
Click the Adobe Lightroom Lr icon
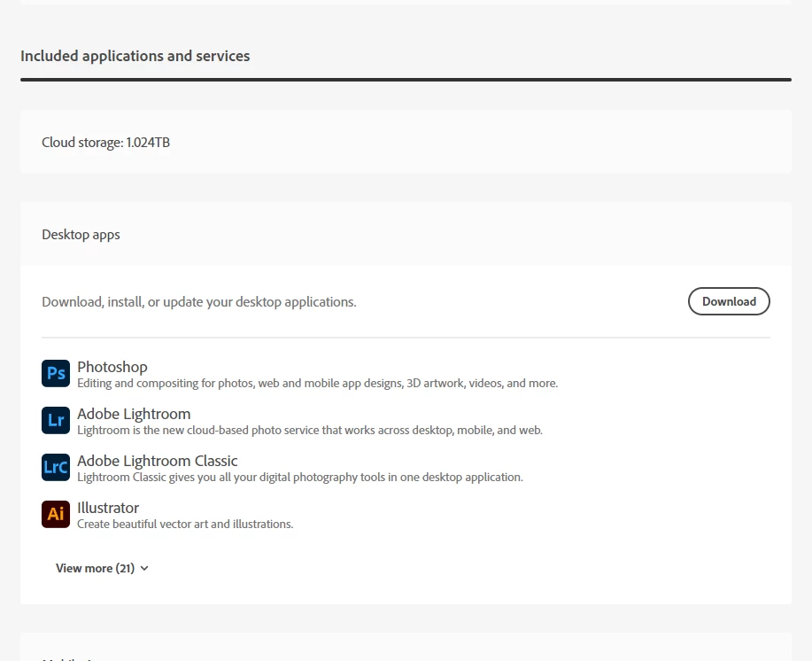56,420
